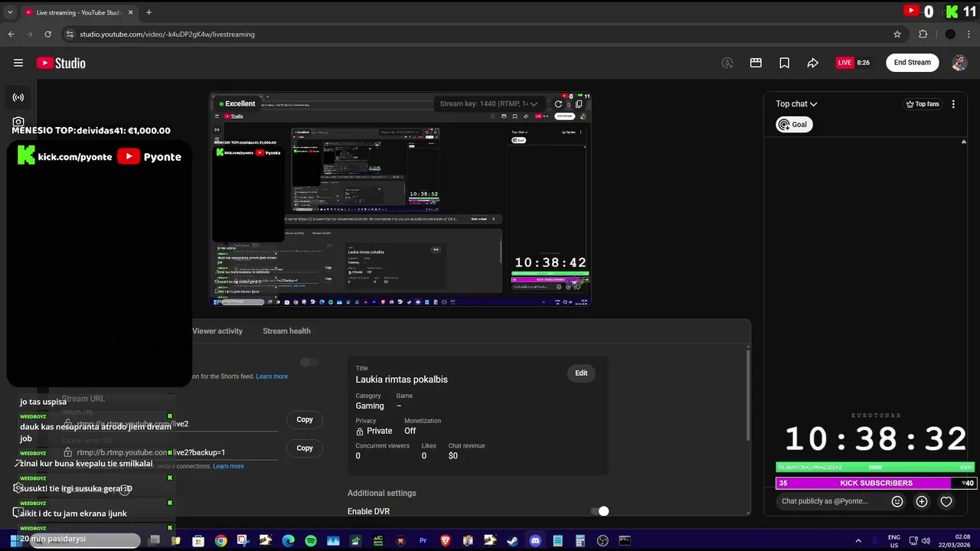Open Google Chrome from the taskbar
This screenshot has width=980, height=551.
click(220, 540)
